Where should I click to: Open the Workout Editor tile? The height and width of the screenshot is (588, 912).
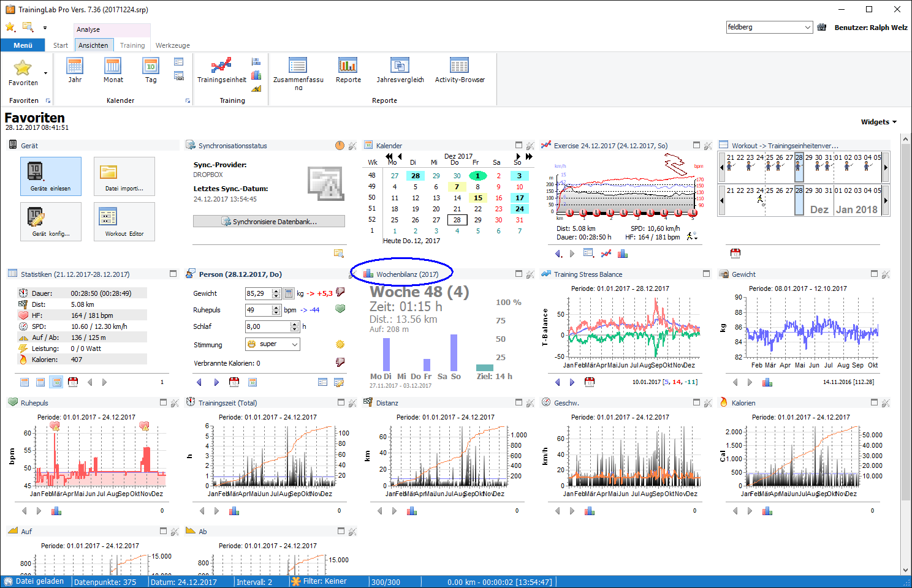(x=124, y=222)
